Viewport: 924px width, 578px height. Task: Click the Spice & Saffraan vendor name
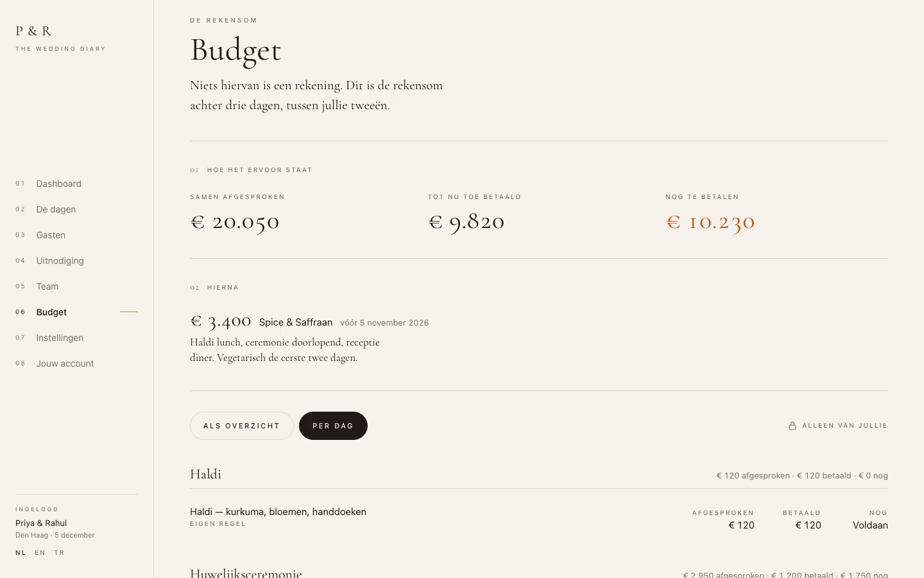[296, 322]
